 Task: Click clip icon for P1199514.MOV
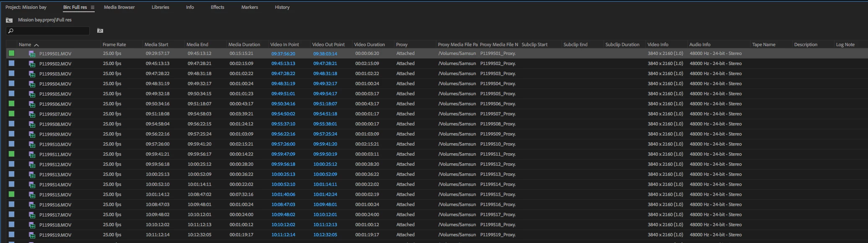[32, 185]
